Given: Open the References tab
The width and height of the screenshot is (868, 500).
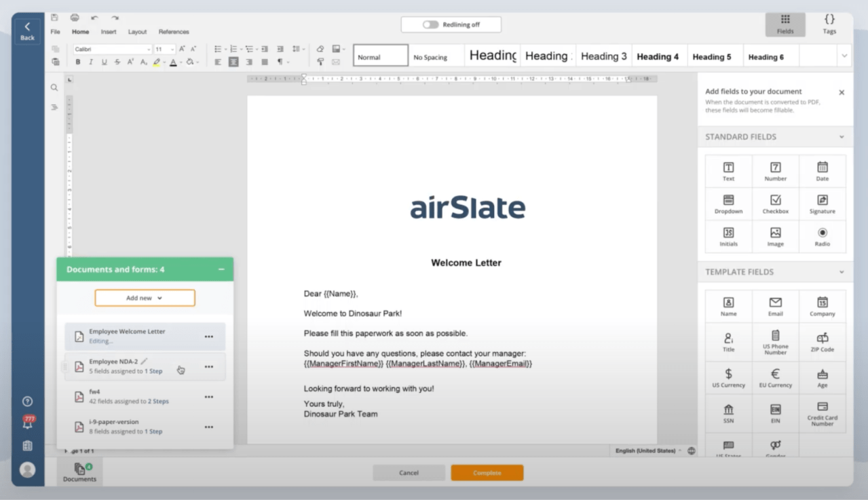Looking at the screenshot, I should tap(174, 31).
